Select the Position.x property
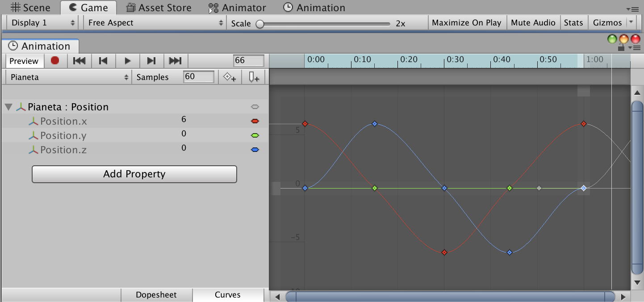The height and width of the screenshot is (302, 644). click(134, 121)
